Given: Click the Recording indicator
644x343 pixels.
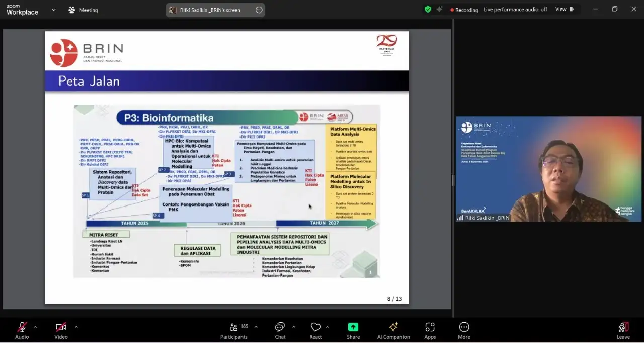Looking at the screenshot, I should tap(464, 10).
